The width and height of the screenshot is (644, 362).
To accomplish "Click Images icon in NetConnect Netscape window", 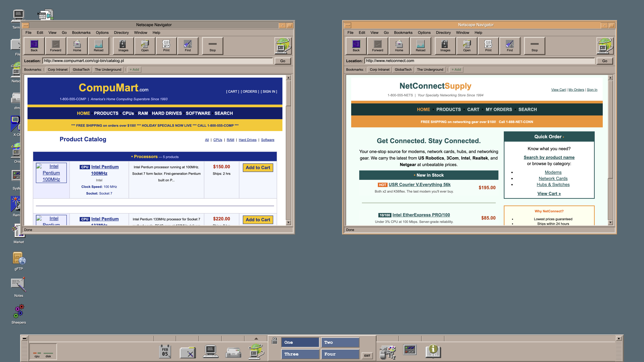I will click(x=445, y=46).
